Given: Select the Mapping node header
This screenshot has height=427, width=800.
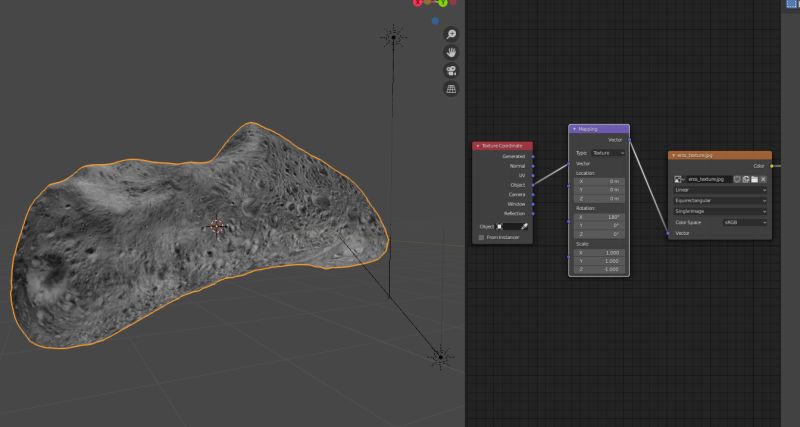Looking at the screenshot, I should pos(599,130).
